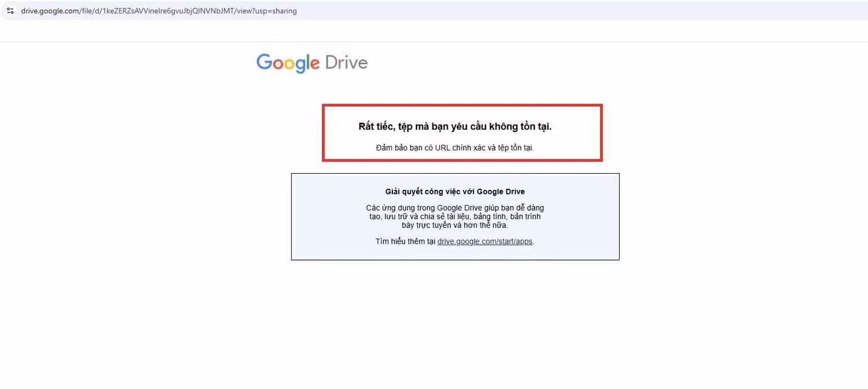Click "Đảm bảo bạn có URL chính xác" message
This screenshot has height=389, width=868.
pyautogui.click(x=455, y=148)
